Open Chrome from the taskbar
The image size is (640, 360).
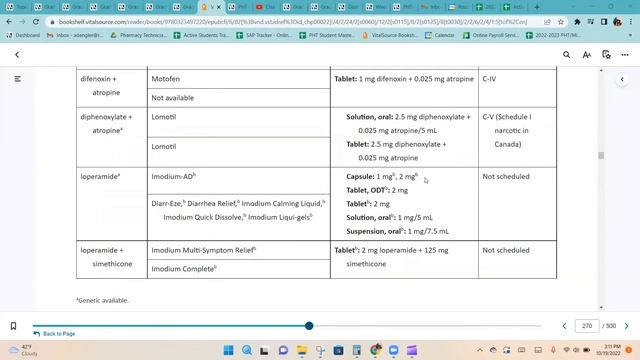tap(376, 350)
